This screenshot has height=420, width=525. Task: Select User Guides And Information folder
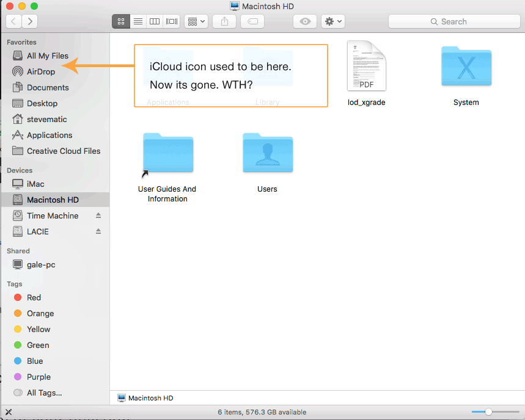pyautogui.click(x=167, y=153)
